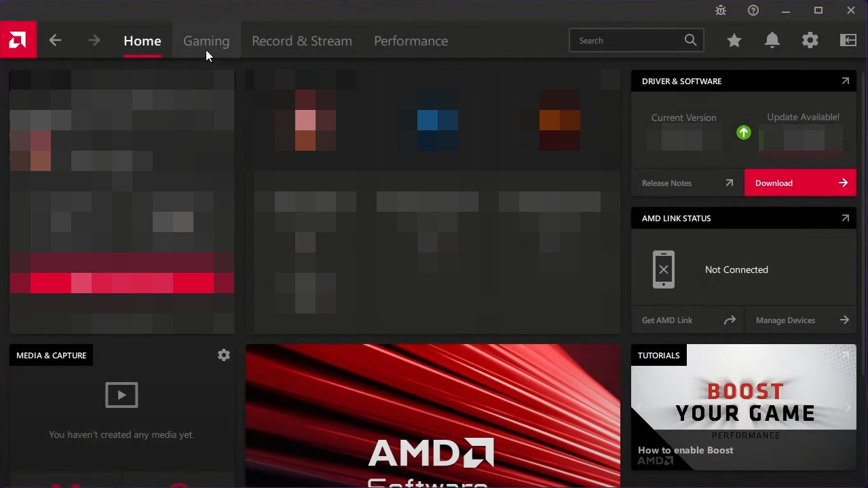The image size is (868, 488).
Task: Click the AMD logo icon
Action: 18,40
